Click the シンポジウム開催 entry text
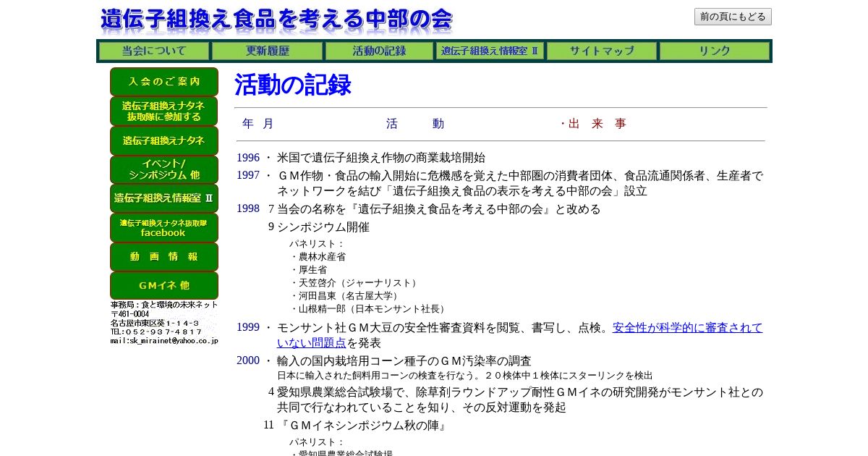The height and width of the screenshot is (456, 868). pos(323,227)
